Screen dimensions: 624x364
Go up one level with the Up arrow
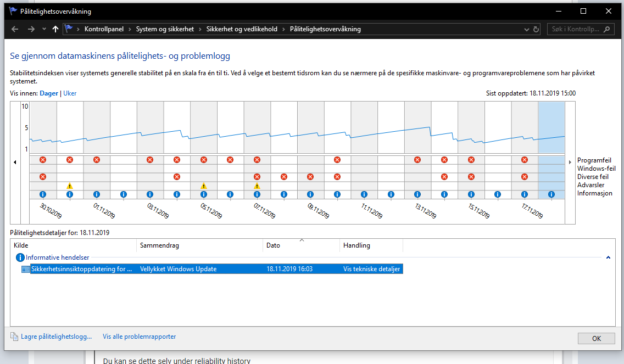point(55,29)
